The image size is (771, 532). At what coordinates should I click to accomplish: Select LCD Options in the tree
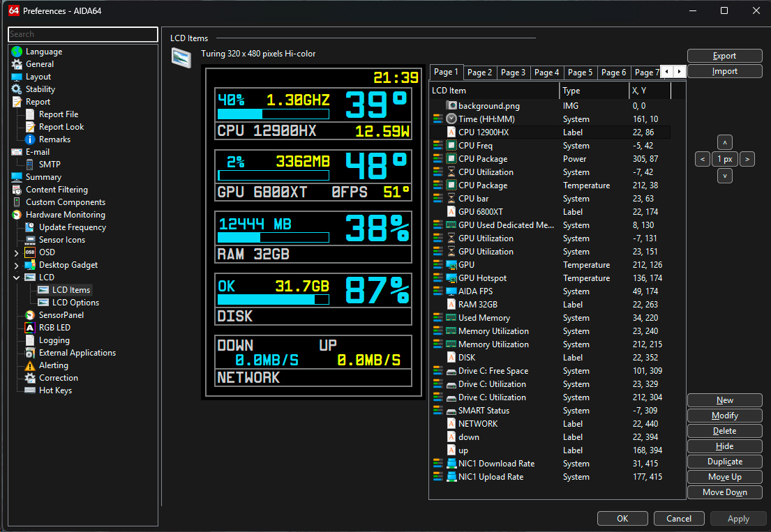[x=76, y=303]
